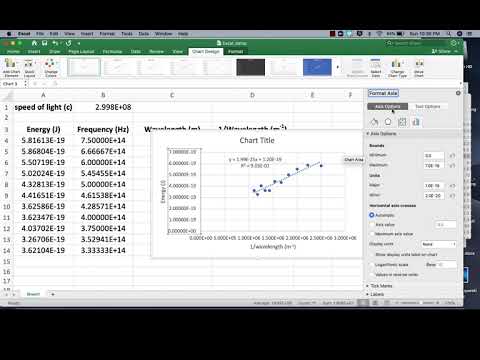The height and width of the screenshot is (360, 480).
Task: Click battery status in menu bar
Action: 396,34
